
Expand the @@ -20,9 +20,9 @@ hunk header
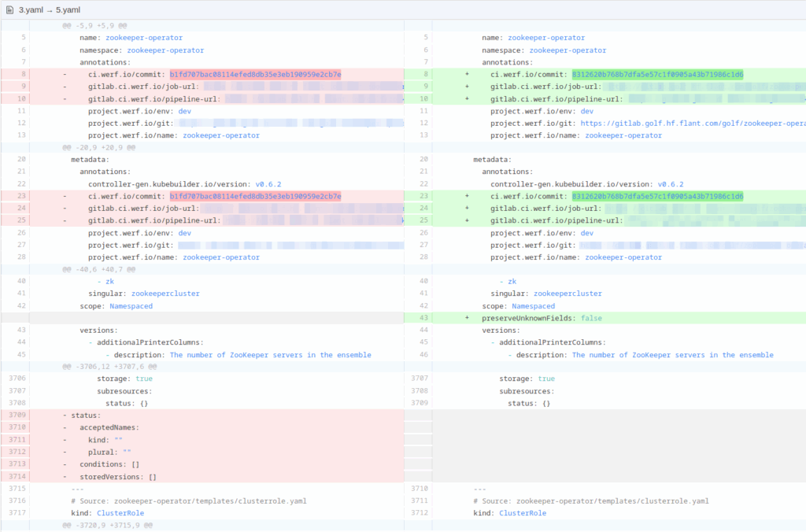(x=99, y=147)
